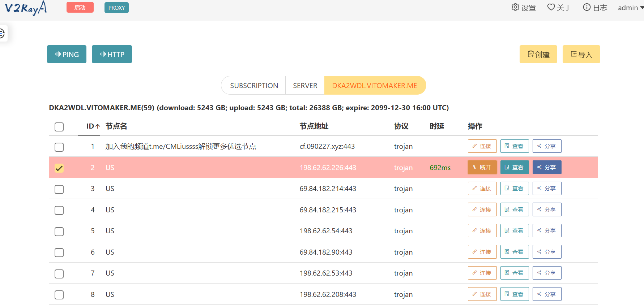644x307 pixels.
Task: View node 2 with 查看 button
Action: coord(514,167)
